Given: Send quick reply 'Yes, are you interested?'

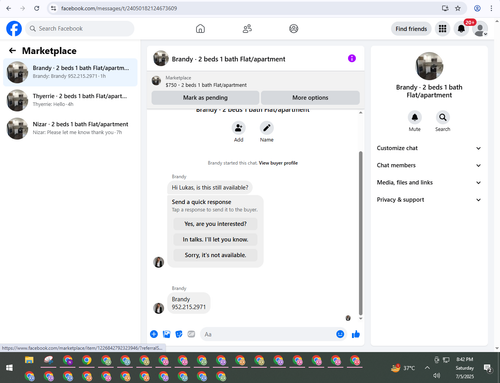Looking at the screenshot, I should pos(215,224).
